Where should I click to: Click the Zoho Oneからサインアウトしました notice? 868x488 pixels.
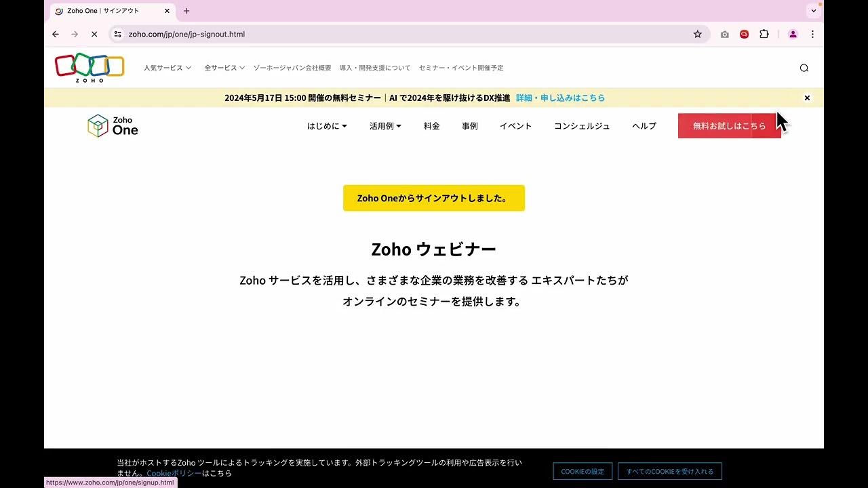(x=434, y=198)
